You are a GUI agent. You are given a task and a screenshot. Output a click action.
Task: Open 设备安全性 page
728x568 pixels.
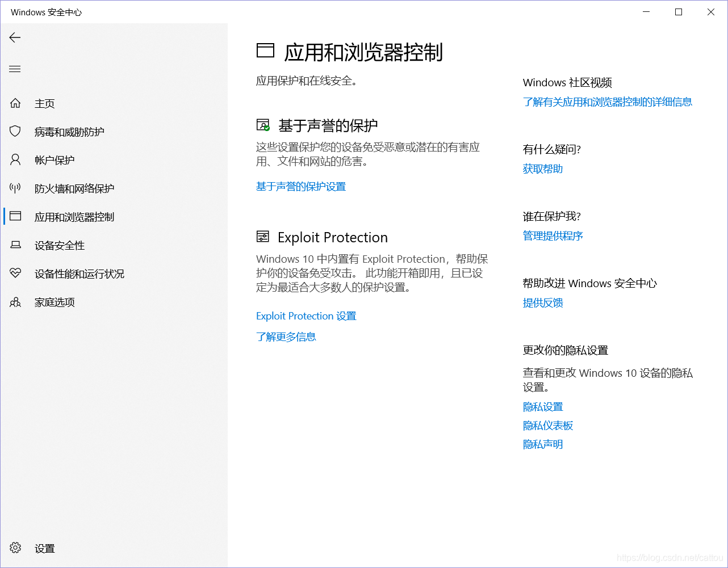click(x=60, y=245)
